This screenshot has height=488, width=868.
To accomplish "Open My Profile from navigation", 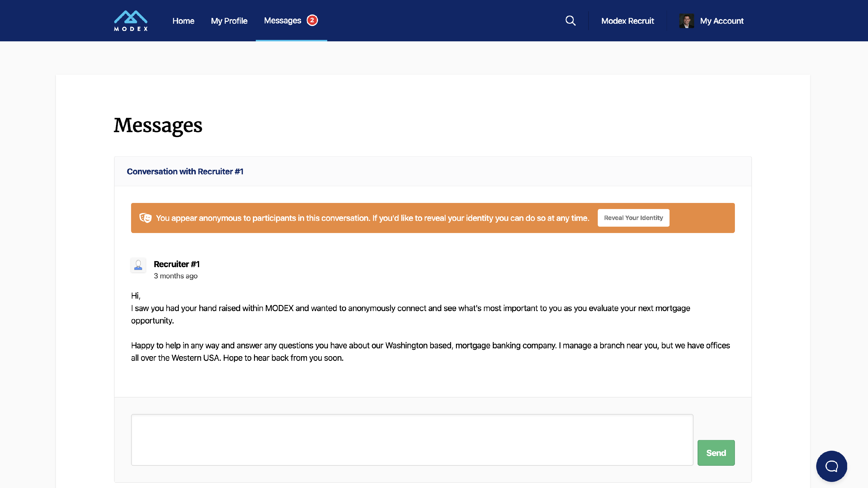I will click(229, 21).
